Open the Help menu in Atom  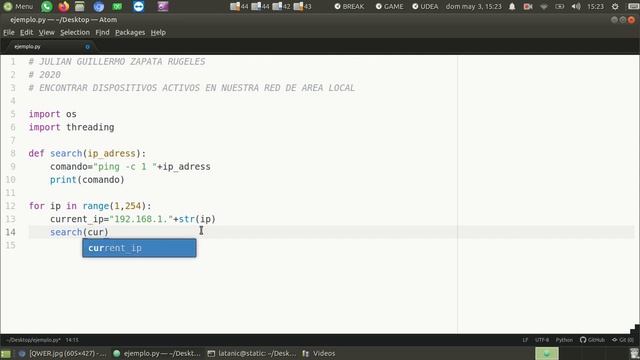point(158,32)
